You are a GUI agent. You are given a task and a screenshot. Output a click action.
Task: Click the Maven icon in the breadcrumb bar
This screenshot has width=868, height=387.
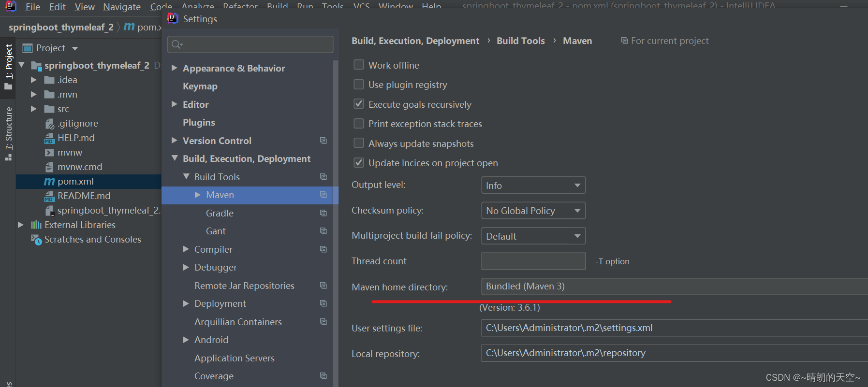(129, 27)
